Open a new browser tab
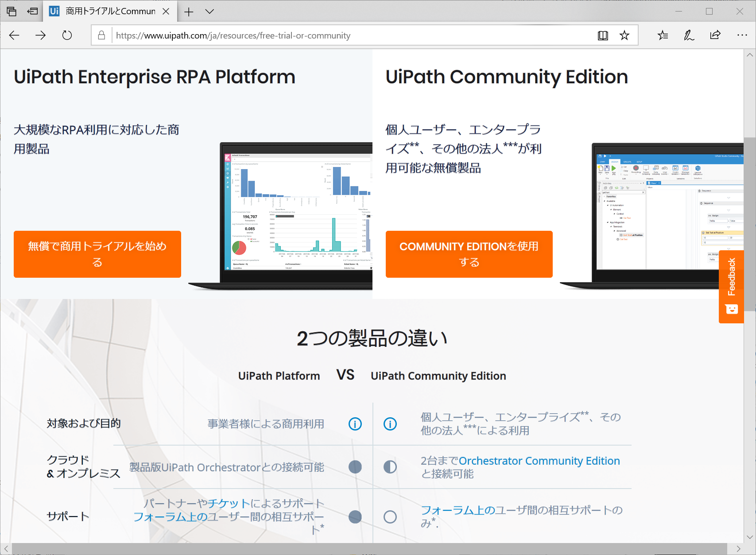The width and height of the screenshot is (756, 555). 189,11
